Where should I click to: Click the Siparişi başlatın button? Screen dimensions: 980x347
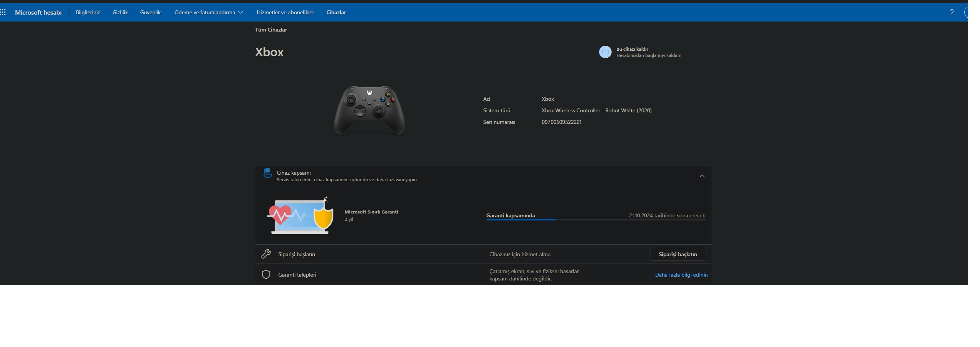[678, 254]
